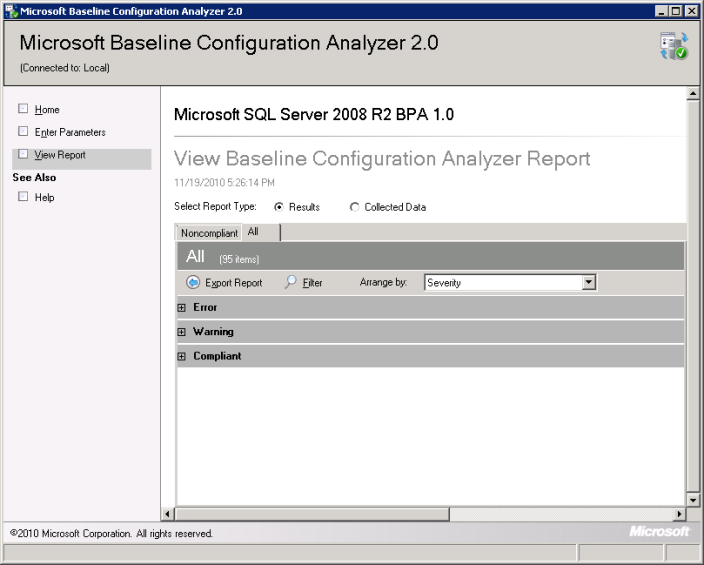Click the vertical scrollbar down arrow
This screenshot has height=565, width=704.
pyautogui.click(x=693, y=499)
